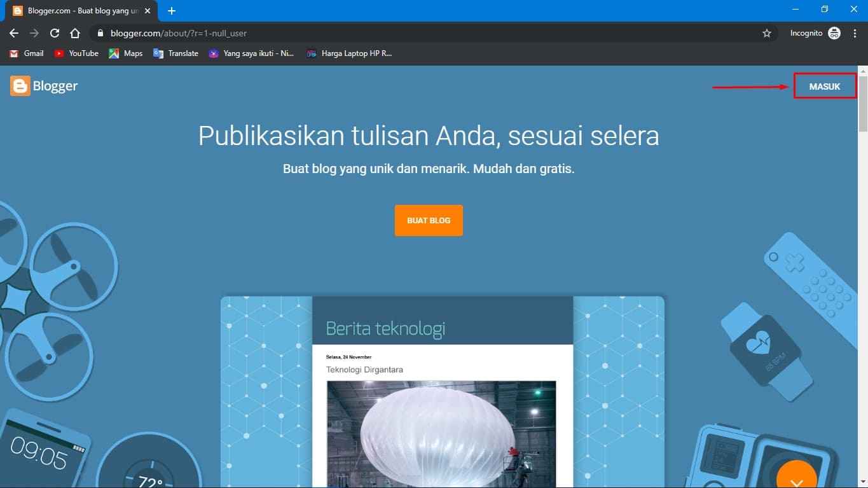This screenshot has width=868, height=488.
Task: Reload the Blogger page
Action: [x=55, y=33]
